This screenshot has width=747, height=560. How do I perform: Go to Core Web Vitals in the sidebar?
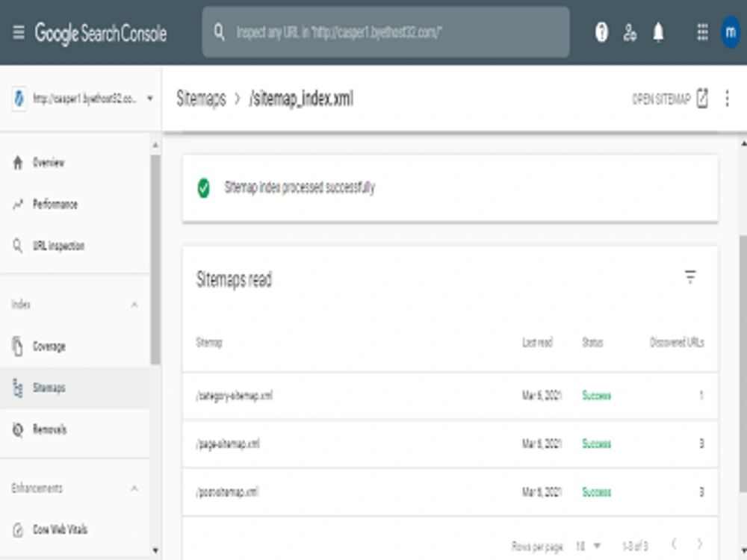(x=60, y=529)
